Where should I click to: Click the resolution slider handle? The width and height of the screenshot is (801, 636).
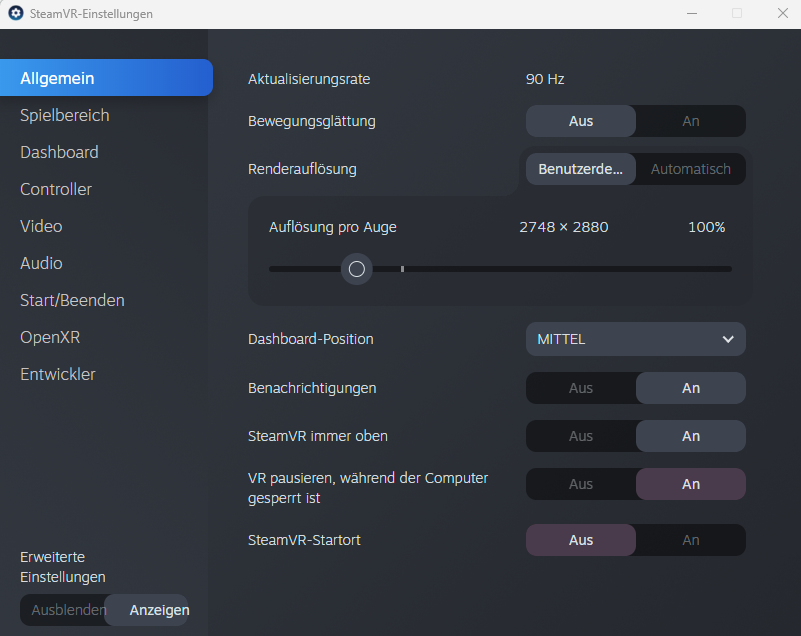(357, 269)
